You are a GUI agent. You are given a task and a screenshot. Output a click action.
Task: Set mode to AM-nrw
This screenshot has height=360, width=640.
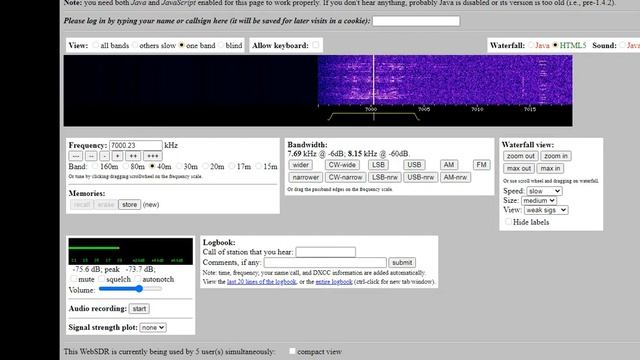455,178
